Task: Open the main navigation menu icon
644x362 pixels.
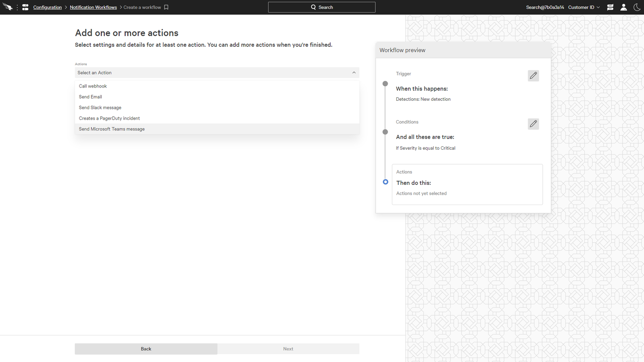Action: tap(25, 7)
